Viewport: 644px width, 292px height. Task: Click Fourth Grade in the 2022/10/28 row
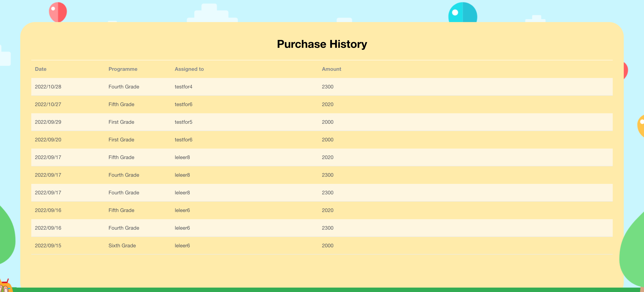(x=124, y=87)
